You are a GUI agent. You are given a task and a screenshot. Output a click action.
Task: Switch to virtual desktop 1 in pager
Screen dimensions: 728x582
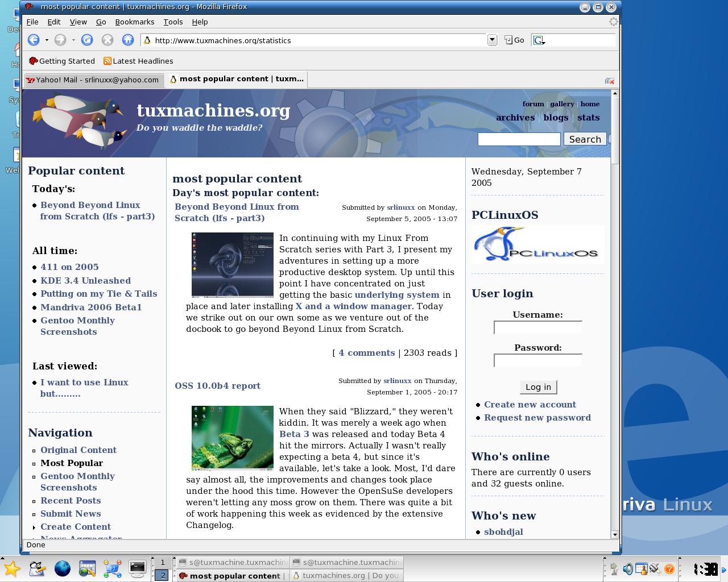coord(163,562)
